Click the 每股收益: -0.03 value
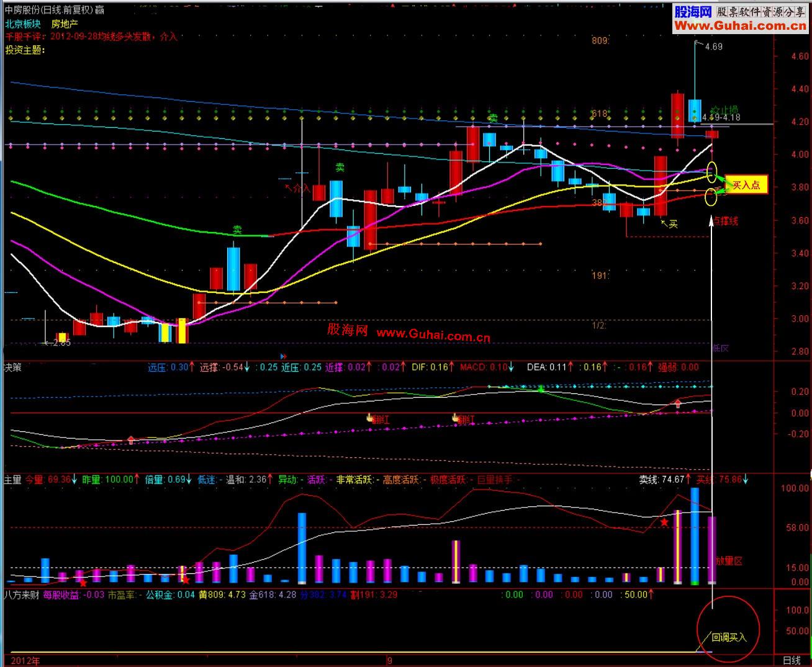This screenshot has height=667, width=812. click(74, 594)
